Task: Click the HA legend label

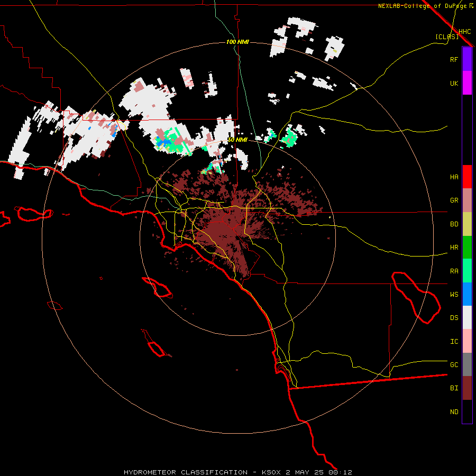Action: 454,177
